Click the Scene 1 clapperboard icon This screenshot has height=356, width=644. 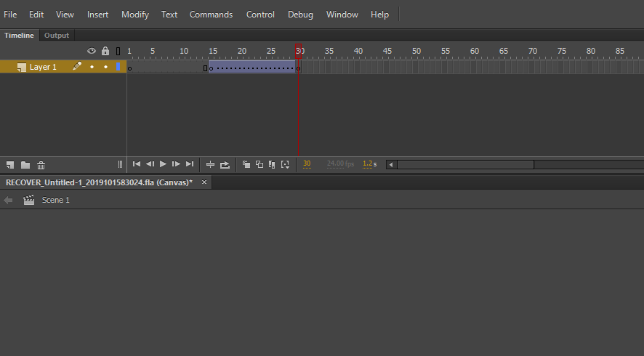pyautogui.click(x=29, y=200)
